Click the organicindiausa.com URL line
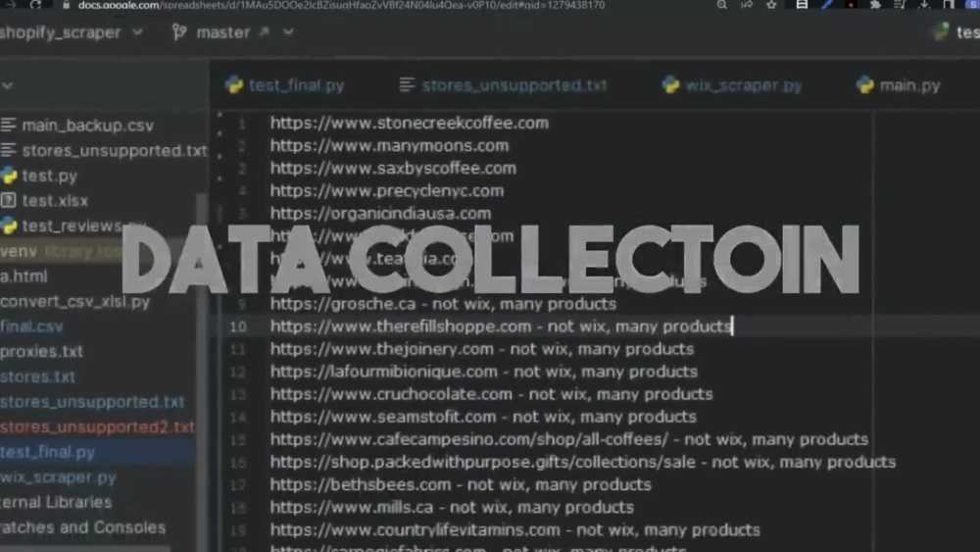The height and width of the screenshot is (552, 980). 380,213
